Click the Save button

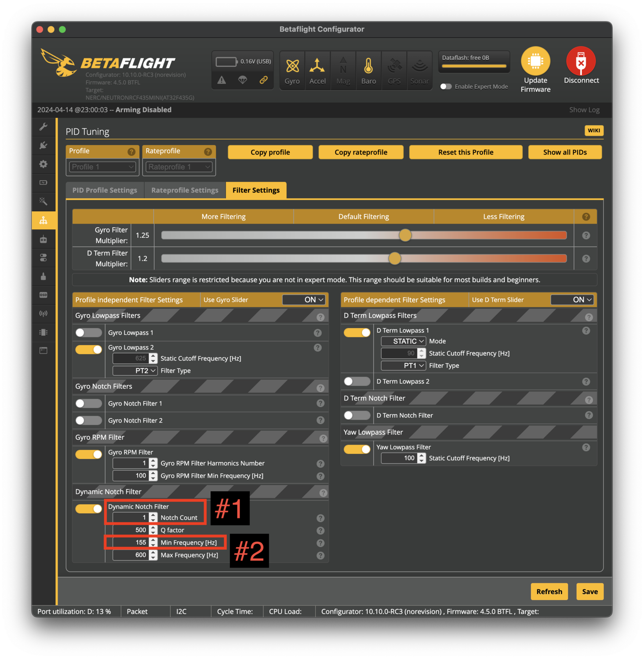[x=590, y=592]
